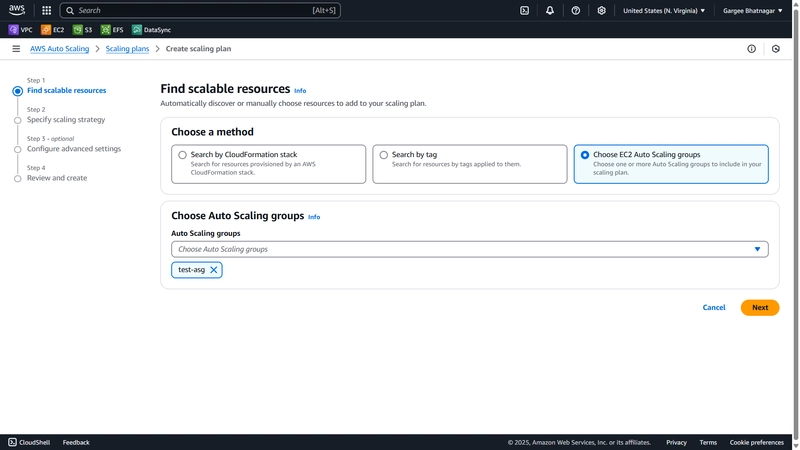Launch CloudShell from the top bar icon
The width and height of the screenshot is (800, 450).
524,10
